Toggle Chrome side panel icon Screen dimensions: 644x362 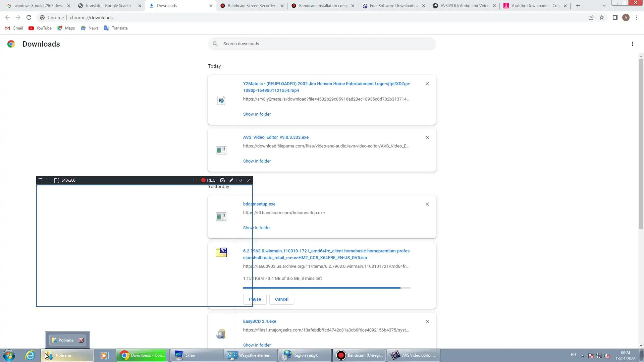[x=615, y=17]
